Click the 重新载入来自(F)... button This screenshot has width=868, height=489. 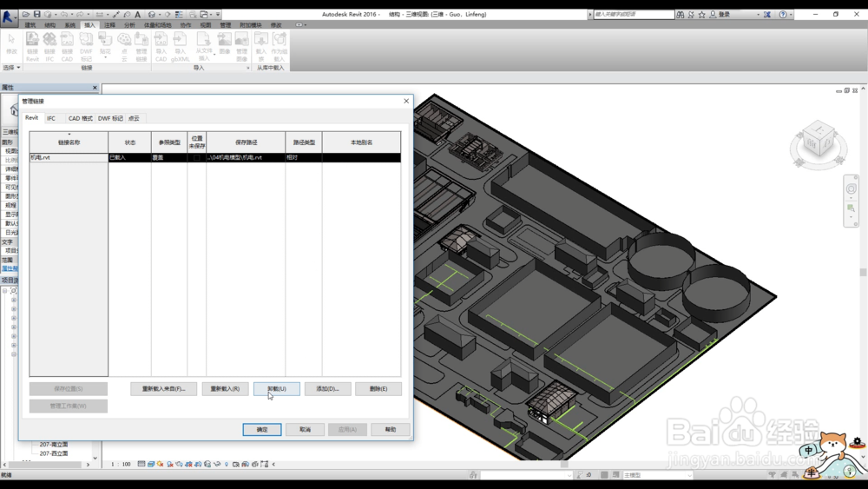pos(163,389)
